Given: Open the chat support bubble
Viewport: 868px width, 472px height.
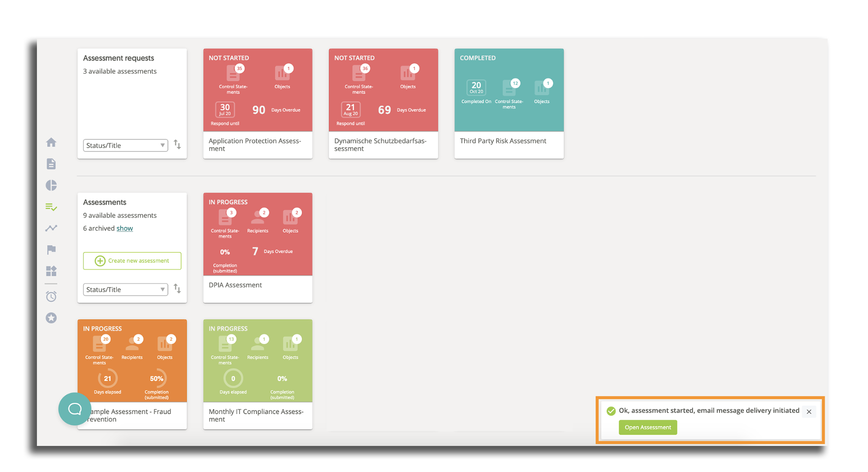Looking at the screenshot, I should point(75,409).
